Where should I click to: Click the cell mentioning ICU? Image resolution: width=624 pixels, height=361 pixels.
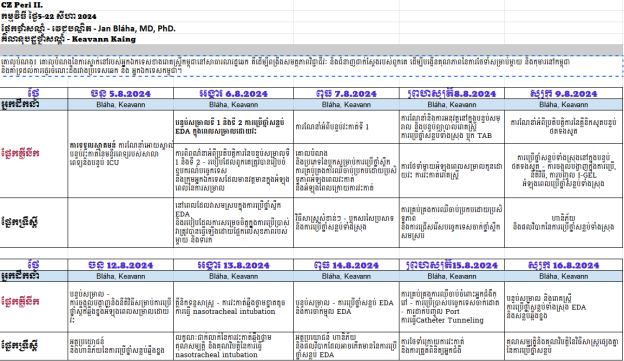click(x=121, y=154)
